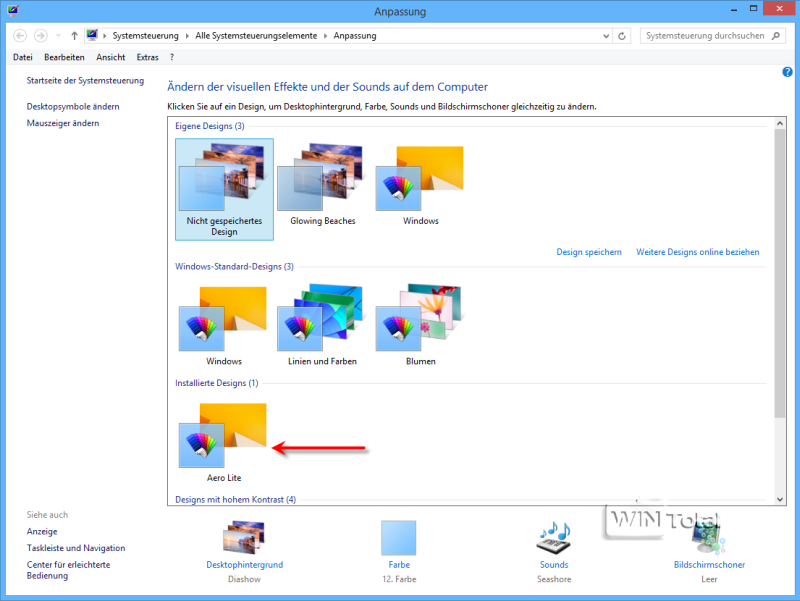The image size is (800, 601).
Task: Expand the chevron after Systemsteuerung breadcrumb
Action: 187,36
